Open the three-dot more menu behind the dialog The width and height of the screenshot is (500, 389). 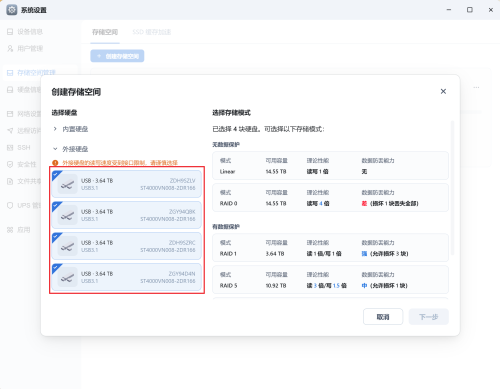(476, 87)
